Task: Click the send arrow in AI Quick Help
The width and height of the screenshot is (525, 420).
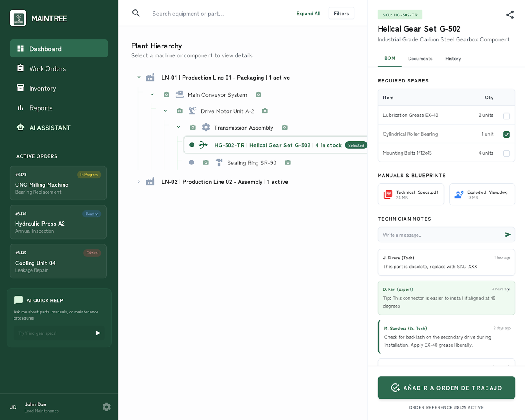Action: [98, 333]
